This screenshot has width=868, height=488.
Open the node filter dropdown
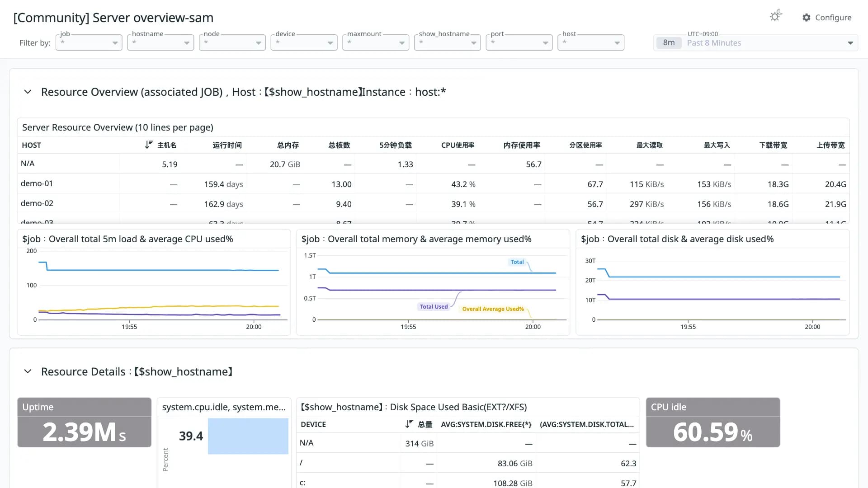(232, 42)
